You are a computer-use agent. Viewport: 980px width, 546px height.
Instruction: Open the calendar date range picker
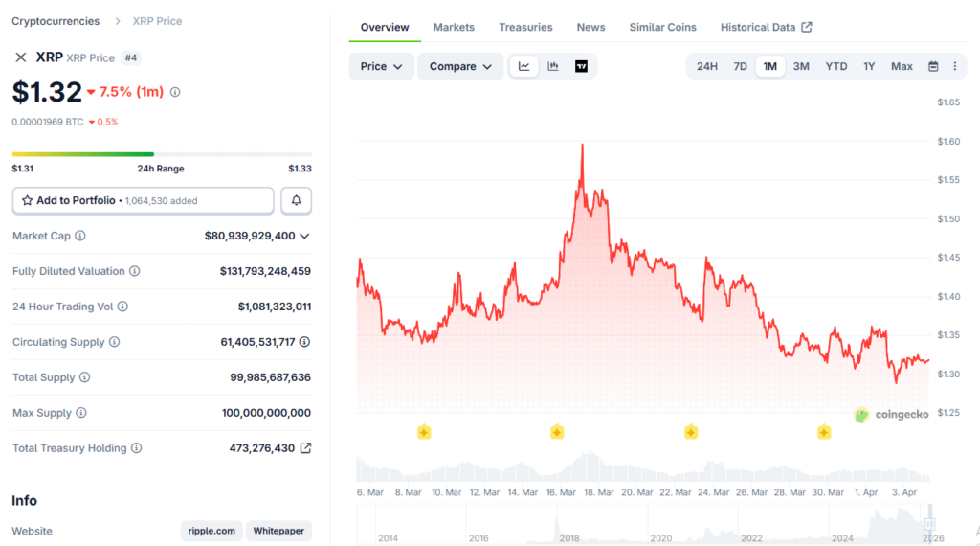pyautogui.click(x=933, y=66)
